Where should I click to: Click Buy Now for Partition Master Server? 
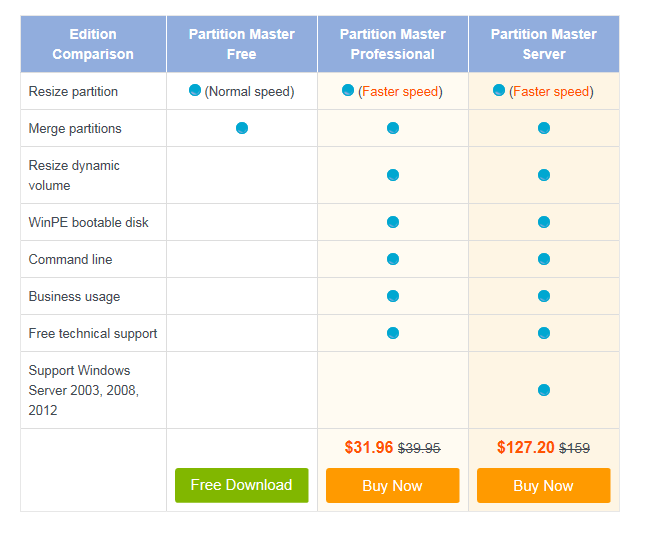pos(543,485)
